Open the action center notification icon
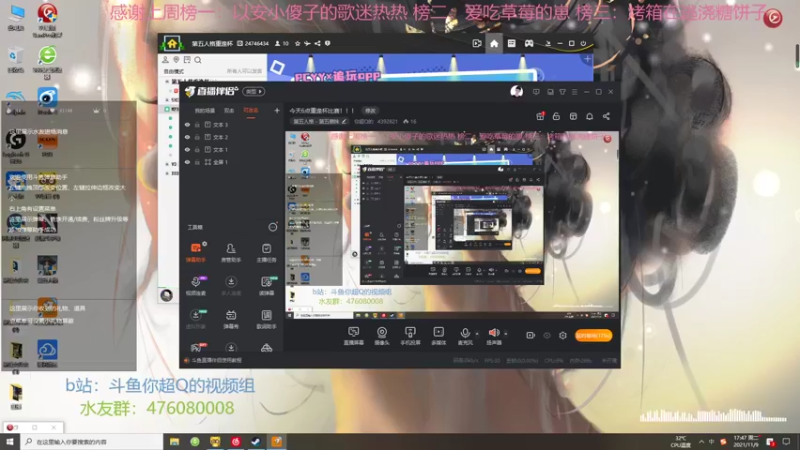Screen dimensions: 800x450 pos(786,441)
